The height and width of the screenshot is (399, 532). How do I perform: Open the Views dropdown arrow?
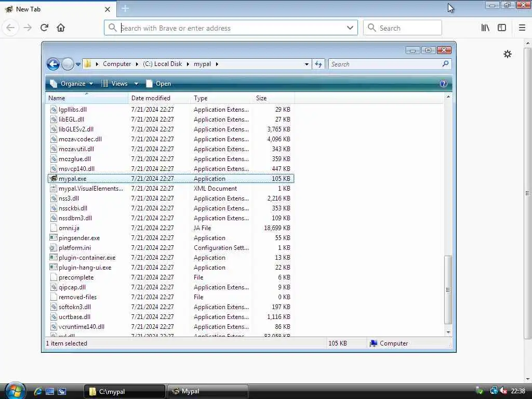point(136,84)
